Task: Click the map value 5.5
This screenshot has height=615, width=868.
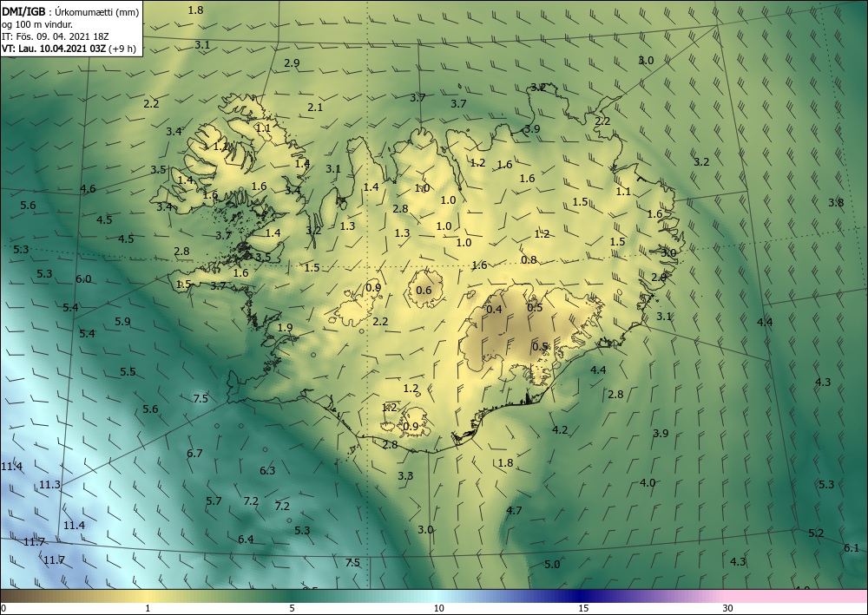Action: 128,371
